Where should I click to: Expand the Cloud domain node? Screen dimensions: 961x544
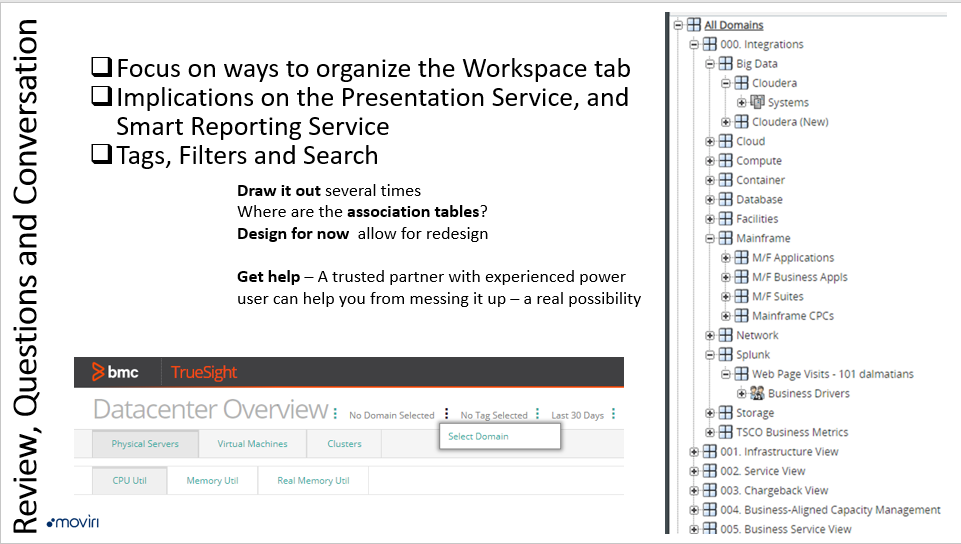710,141
